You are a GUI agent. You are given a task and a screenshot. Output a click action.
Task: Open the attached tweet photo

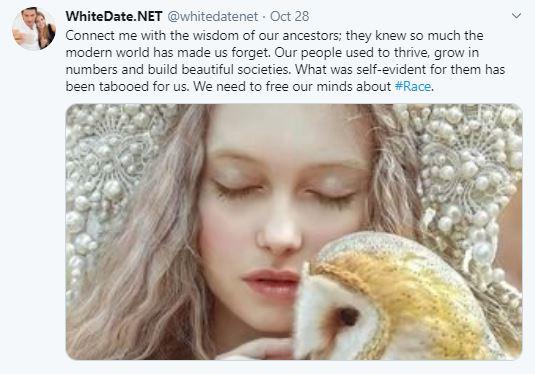(294, 232)
